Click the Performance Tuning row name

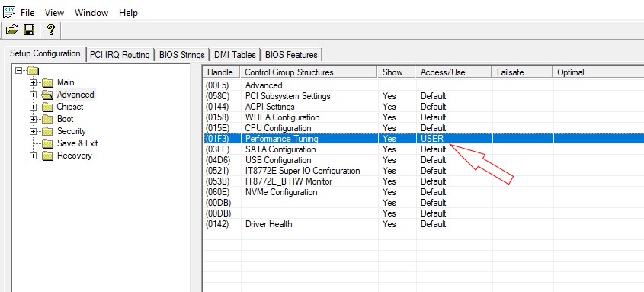tap(282, 139)
